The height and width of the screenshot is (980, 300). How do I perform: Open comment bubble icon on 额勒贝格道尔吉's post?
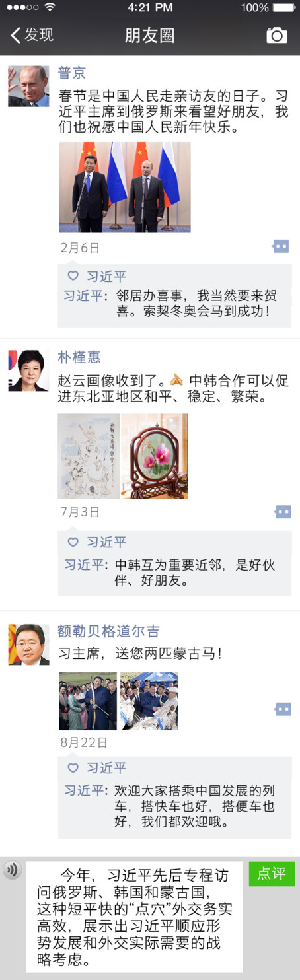click(x=282, y=709)
